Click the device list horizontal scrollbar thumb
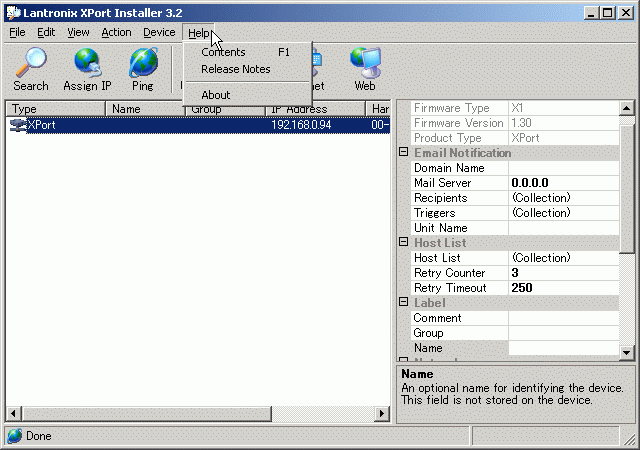 pos(146,414)
